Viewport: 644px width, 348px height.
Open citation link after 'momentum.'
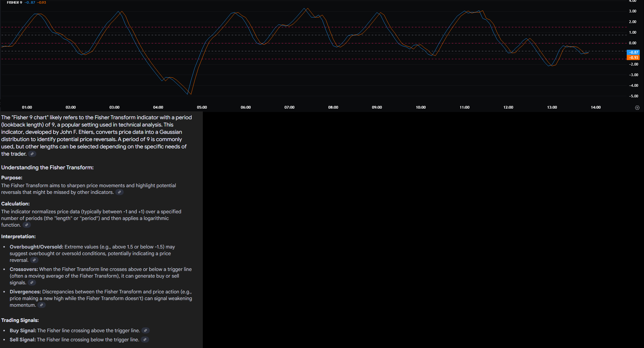coord(42,305)
